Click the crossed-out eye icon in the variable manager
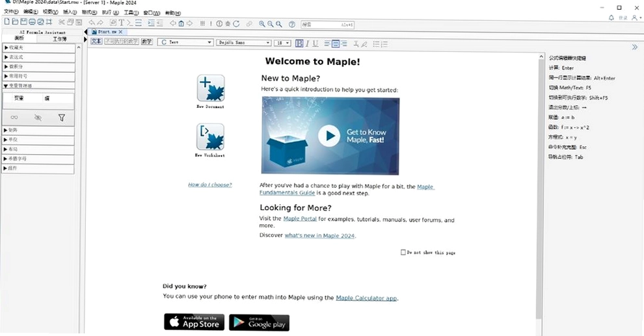Image resolution: width=644 pixels, height=336 pixels. pyautogui.click(x=38, y=118)
